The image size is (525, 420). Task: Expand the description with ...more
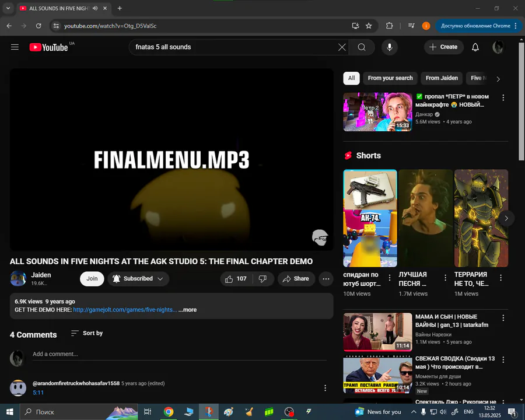point(187,310)
